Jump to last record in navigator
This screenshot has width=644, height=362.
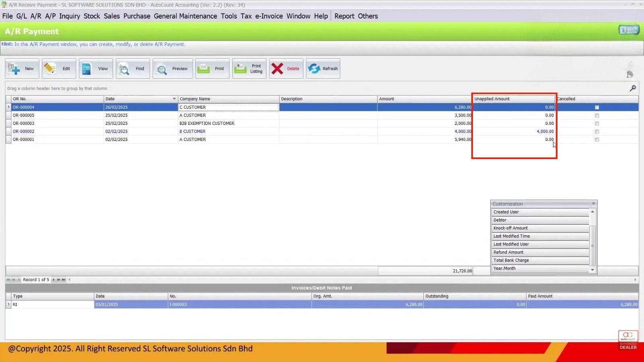click(x=64, y=279)
